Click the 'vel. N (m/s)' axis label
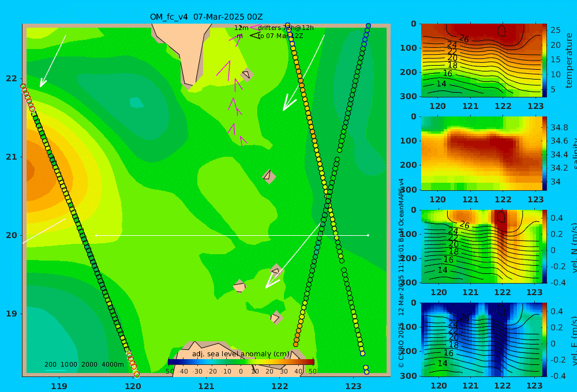This screenshot has width=577, height=392. click(x=574, y=248)
